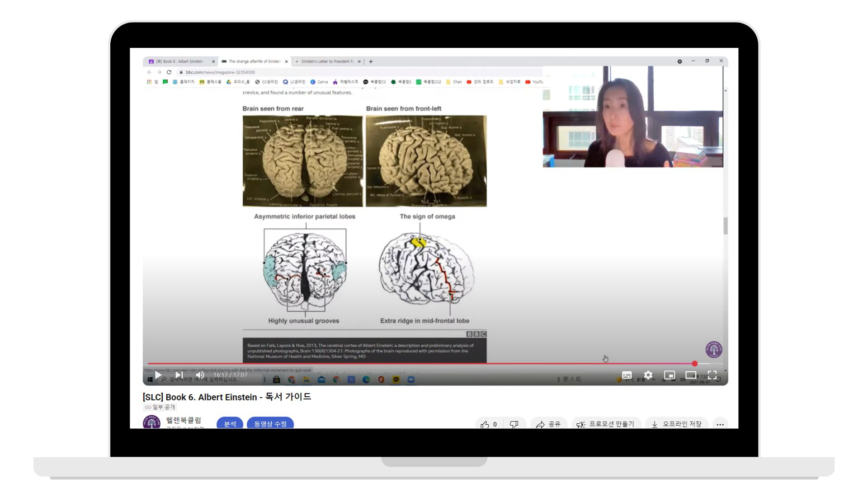Toggle subtitles in the video player
The height and width of the screenshot is (488, 868).
[x=627, y=375]
